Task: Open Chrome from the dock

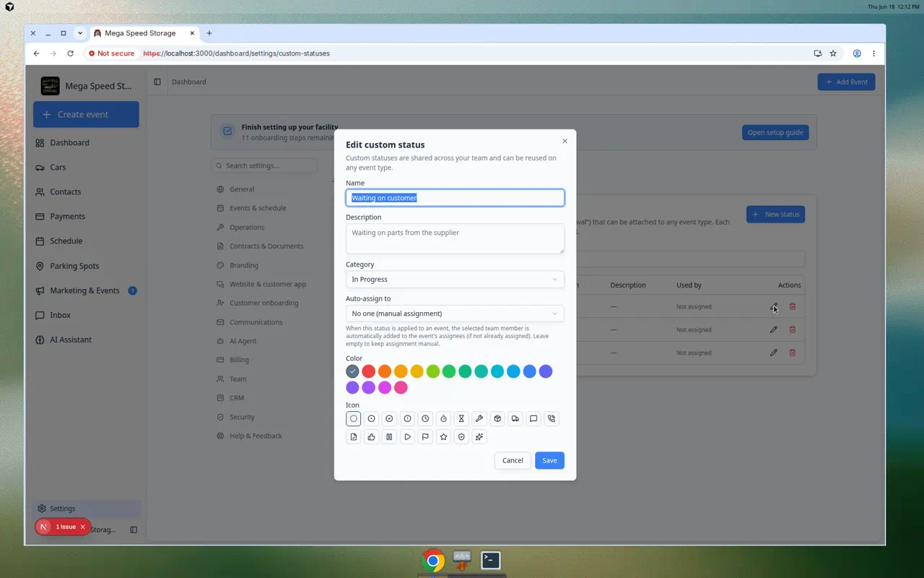Action: 433,561
